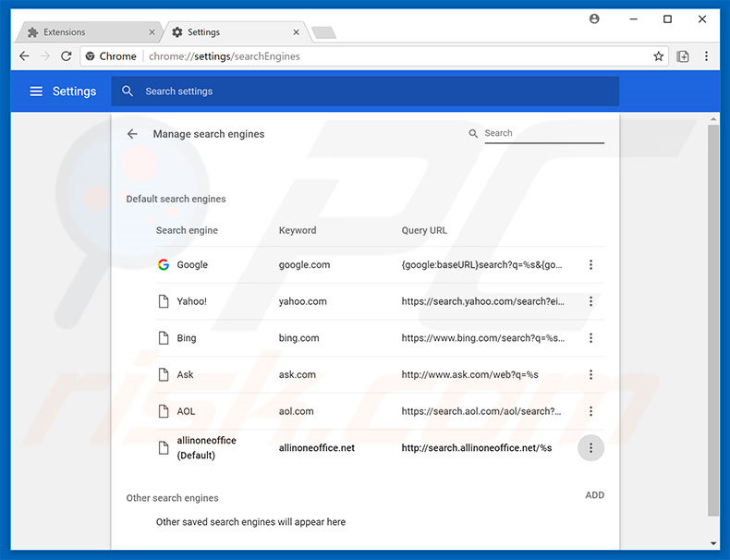Select the ask.com keyword
Viewport: 730px width, 560px height.
click(297, 375)
